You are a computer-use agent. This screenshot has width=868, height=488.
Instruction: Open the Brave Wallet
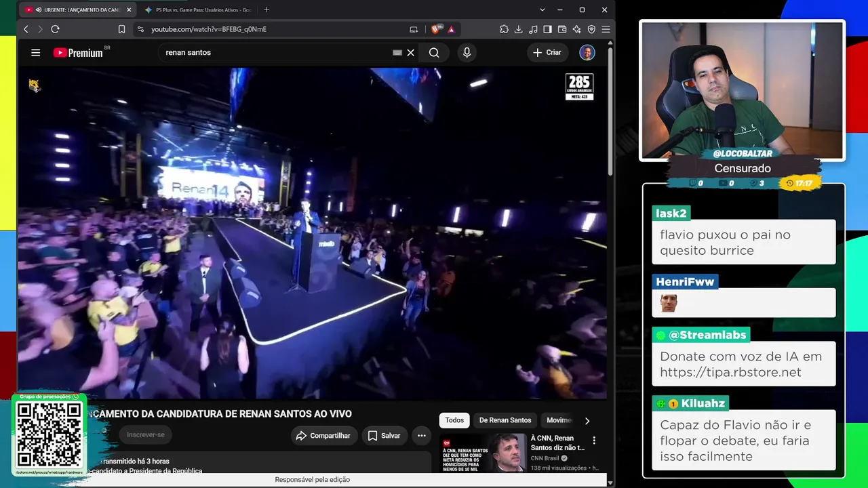pyautogui.click(x=562, y=29)
